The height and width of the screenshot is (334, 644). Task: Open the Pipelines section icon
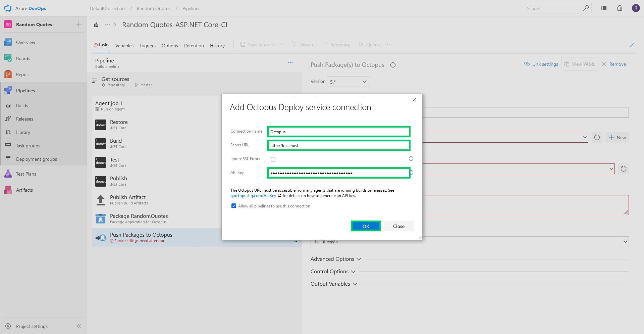pos(8,91)
